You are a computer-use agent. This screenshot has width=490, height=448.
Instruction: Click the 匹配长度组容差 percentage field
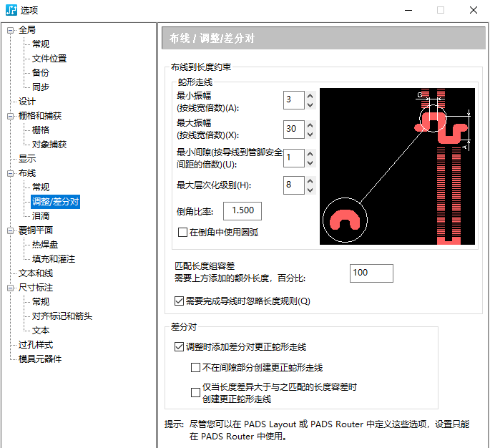[x=371, y=273]
